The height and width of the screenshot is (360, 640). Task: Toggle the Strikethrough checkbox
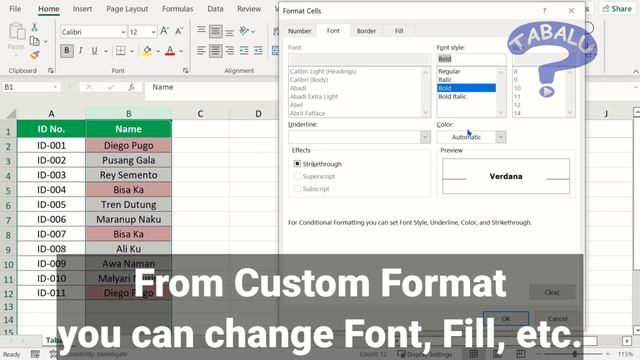[297, 164]
